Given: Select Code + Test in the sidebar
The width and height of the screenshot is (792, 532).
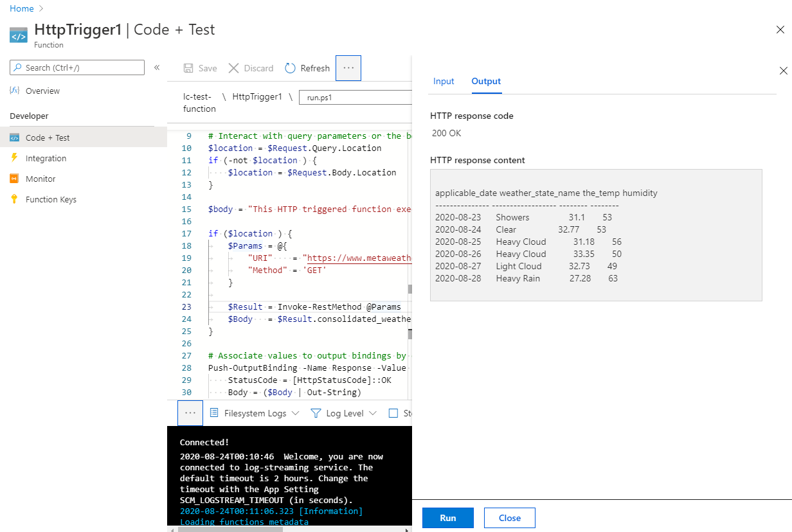Looking at the screenshot, I should coord(45,136).
